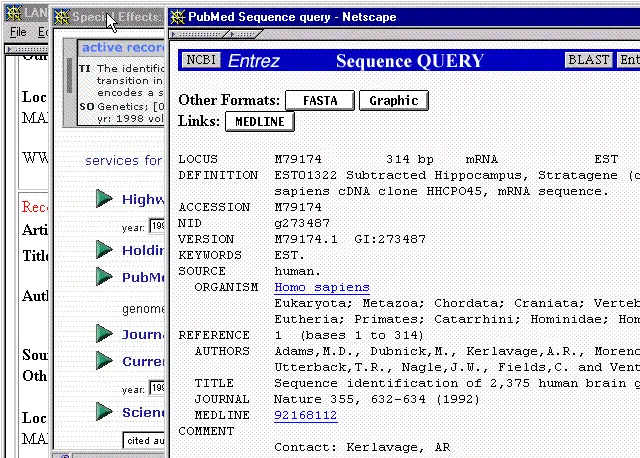Click the BLAST button in the banner
The height and width of the screenshot is (458, 640).
(588, 60)
